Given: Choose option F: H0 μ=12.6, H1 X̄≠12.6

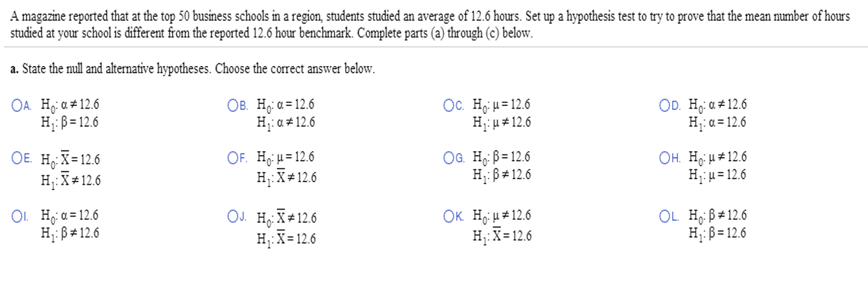Looking at the screenshot, I should click(x=232, y=158).
